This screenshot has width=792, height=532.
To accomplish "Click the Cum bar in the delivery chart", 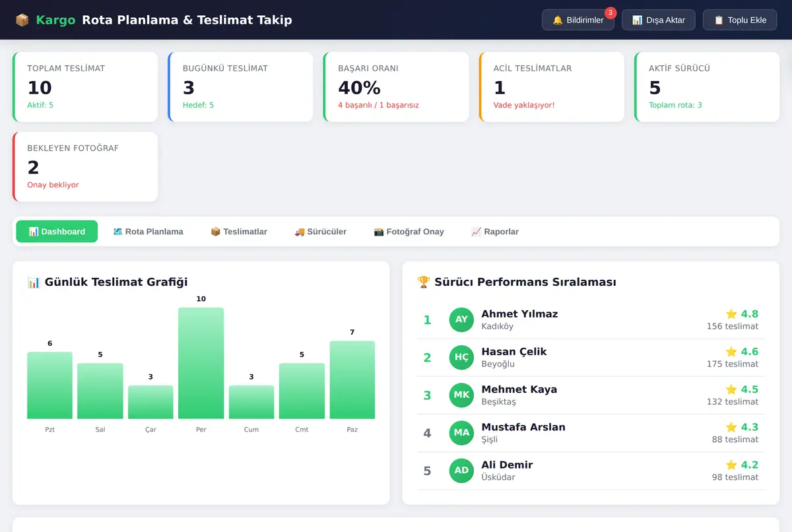I will click(251, 402).
